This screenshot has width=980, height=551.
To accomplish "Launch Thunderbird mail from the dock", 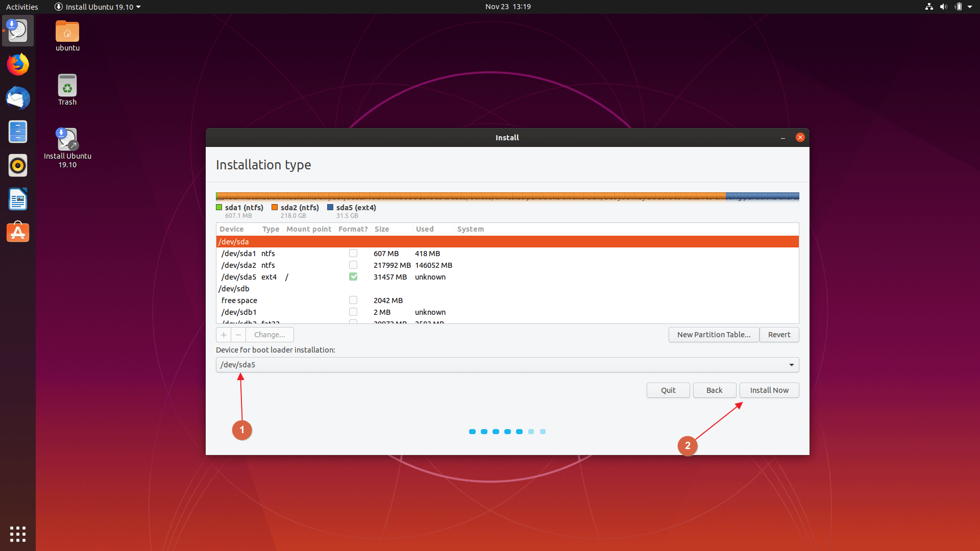I will tap(18, 98).
